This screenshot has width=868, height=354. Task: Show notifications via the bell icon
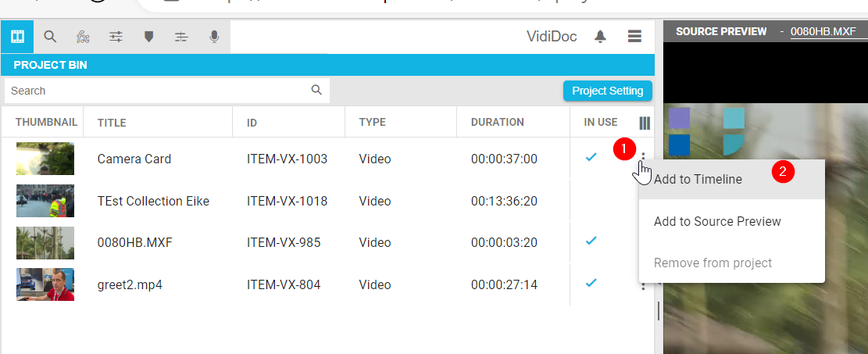[x=600, y=37]
